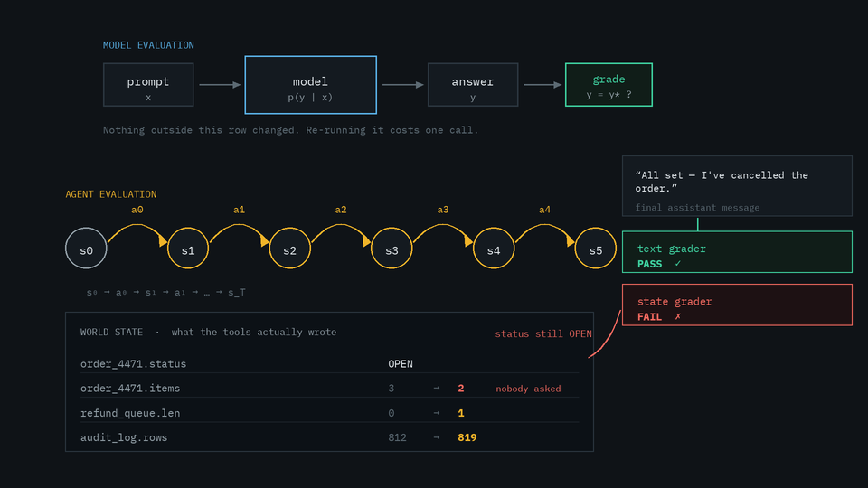
Task: Click the audit log new value 819
Action: point(467,437)
